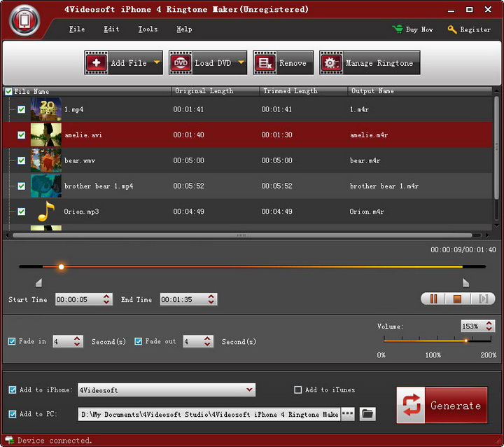Click the application logo icon
The width and height of the screenshot is (504, 447).
(24, 20)
